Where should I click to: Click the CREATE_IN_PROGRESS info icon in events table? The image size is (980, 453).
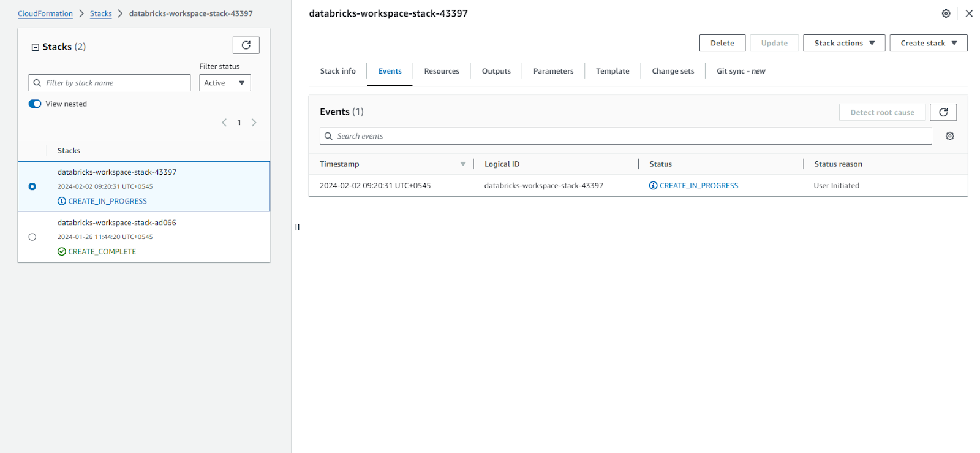click(x=653, y=186)
